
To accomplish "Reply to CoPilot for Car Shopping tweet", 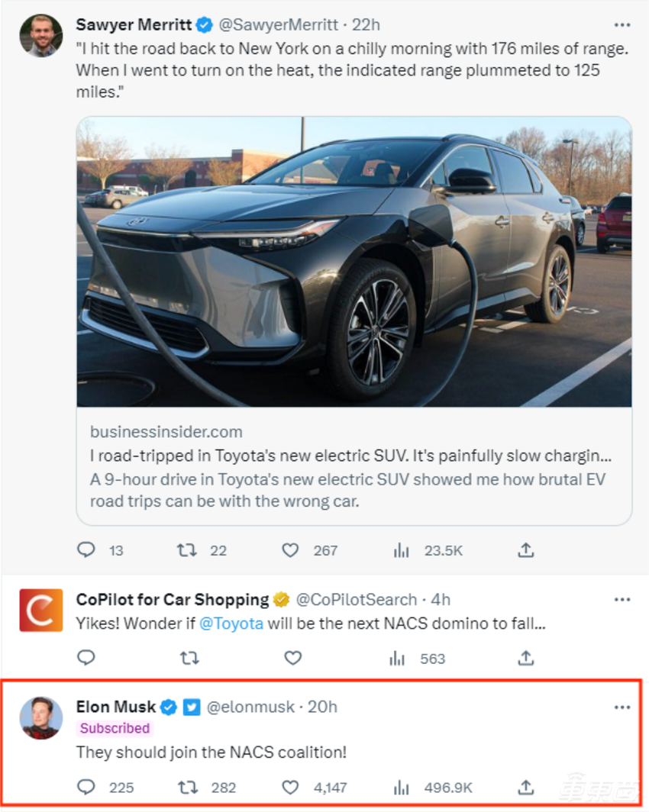I will (x=87, y=658).
